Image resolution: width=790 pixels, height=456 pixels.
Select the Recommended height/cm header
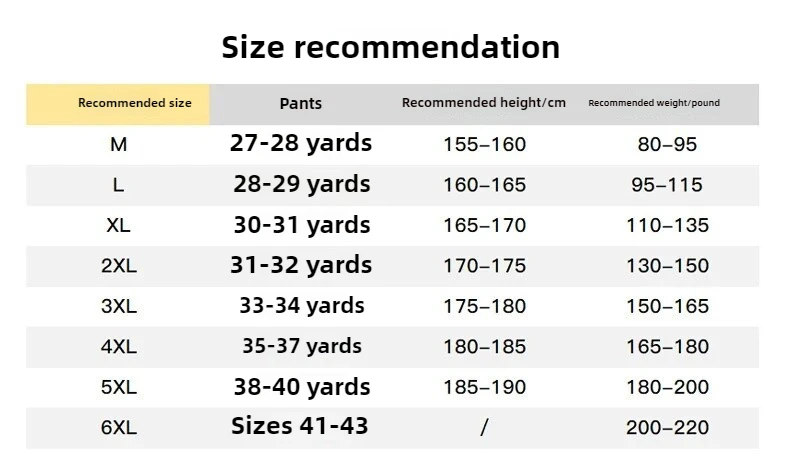(x=484, y=103)
